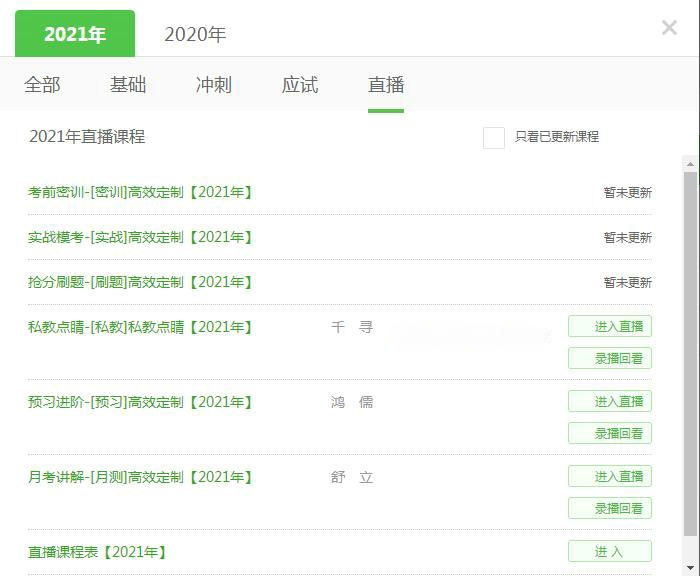Enter live stream for 预习进阶 course

point(610,401)
